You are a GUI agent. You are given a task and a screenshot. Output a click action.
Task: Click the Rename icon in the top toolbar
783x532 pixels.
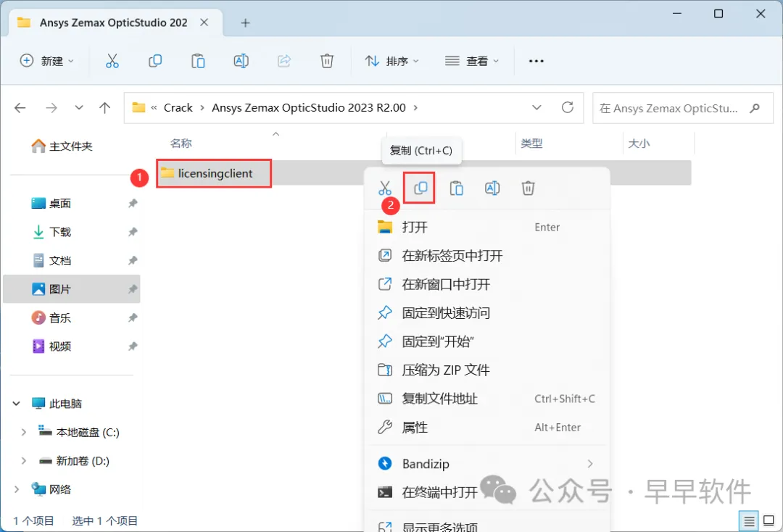click(241, 61)
